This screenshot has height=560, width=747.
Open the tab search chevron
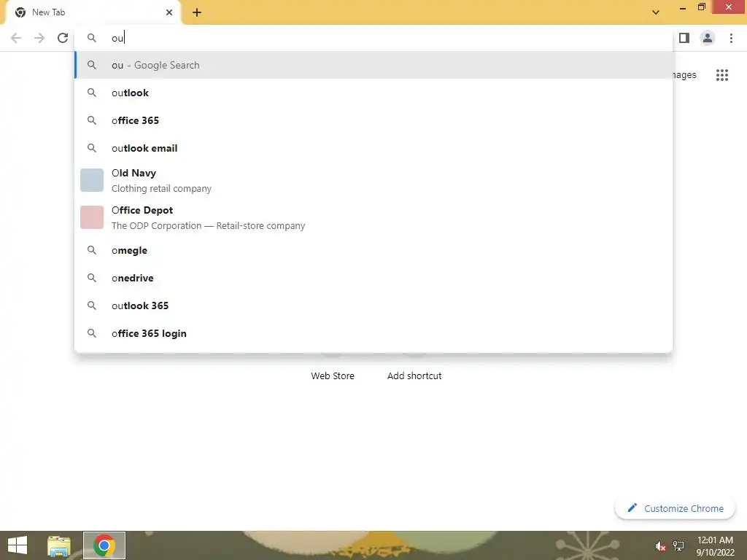click(656, 12)
